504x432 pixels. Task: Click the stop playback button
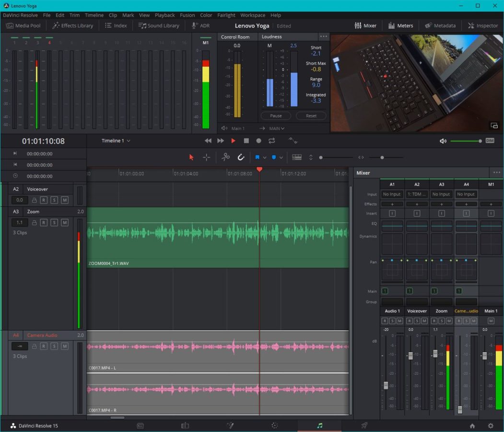pyautogui.click(x=246, y=141)
